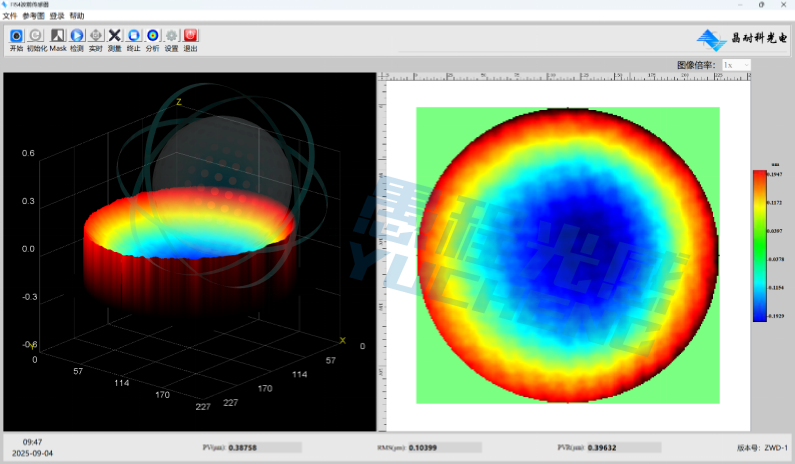Click the 图像倍率 label
The height and width of the screenshot is (464, 795).
[x=696, y=65]
